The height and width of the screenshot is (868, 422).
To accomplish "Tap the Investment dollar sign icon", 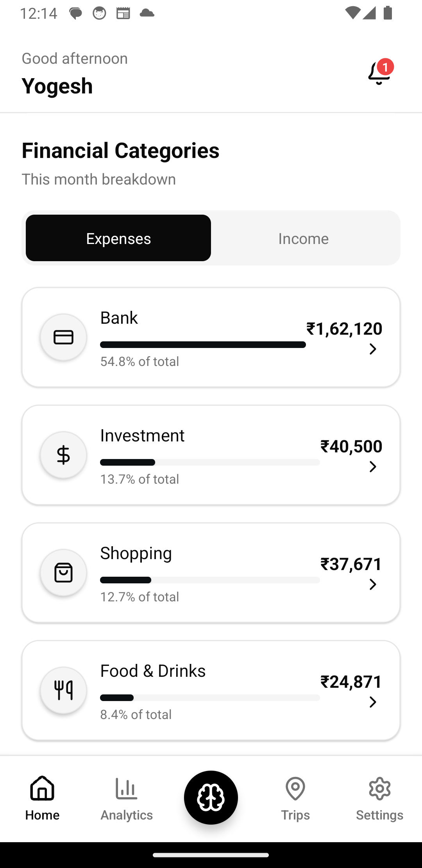I will tap(63, 455).
